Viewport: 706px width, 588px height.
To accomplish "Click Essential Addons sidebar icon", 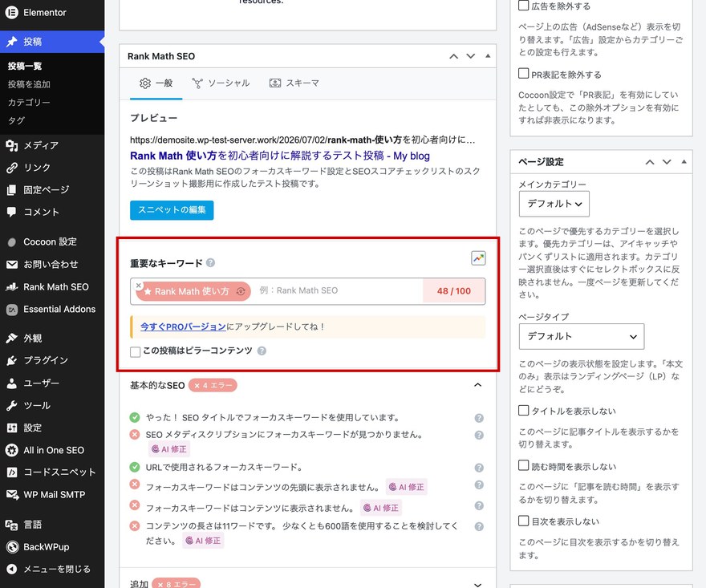I will pos(12,310).
